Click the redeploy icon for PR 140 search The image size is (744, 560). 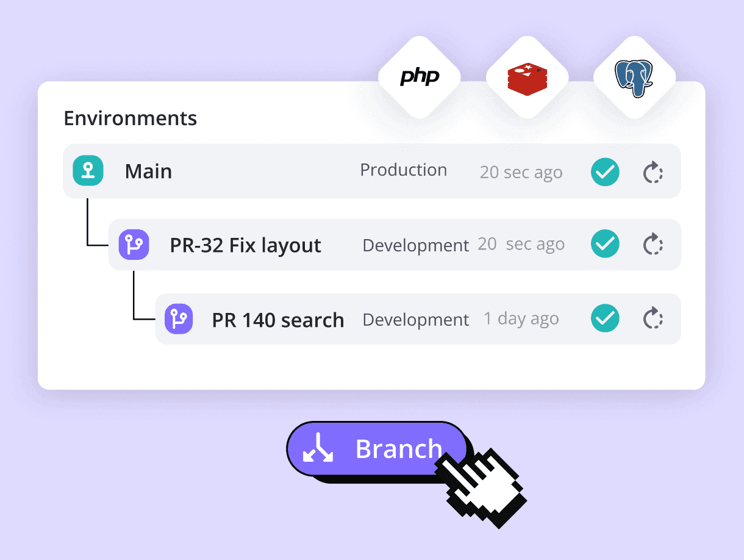653,318
